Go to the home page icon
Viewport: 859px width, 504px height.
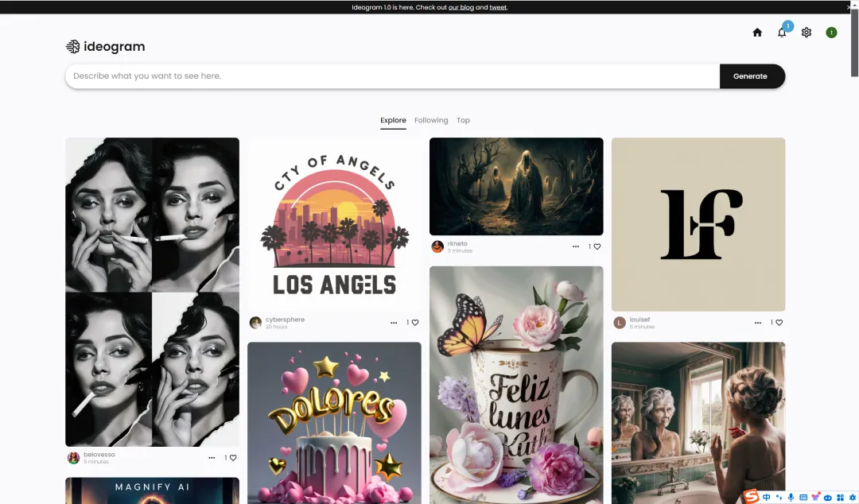[757, 33]
